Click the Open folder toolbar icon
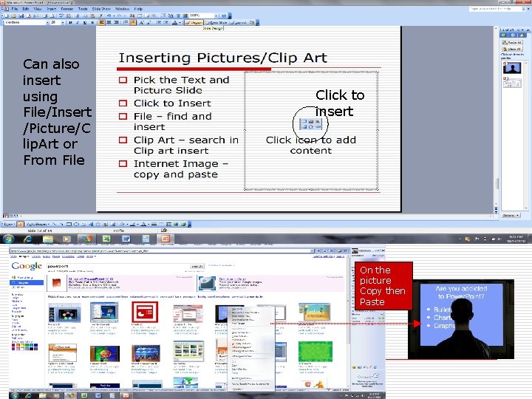 pyautogui.click(x=14, y=16)
